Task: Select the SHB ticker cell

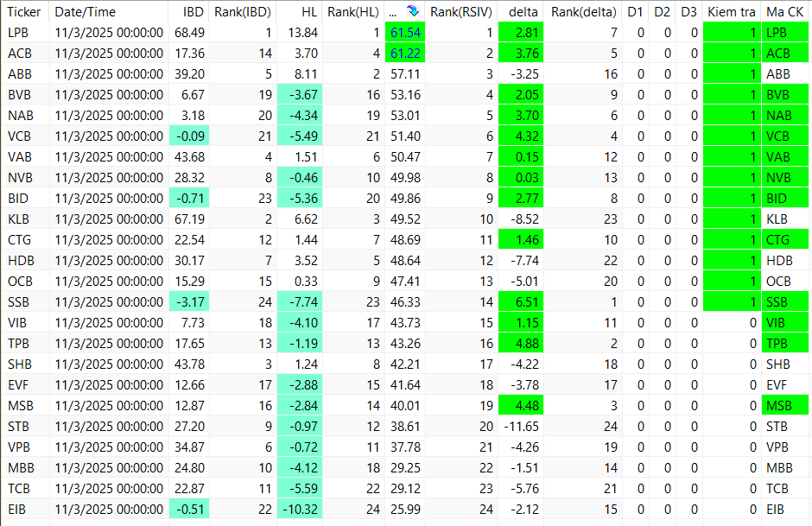Action: (x=25, y=364)
